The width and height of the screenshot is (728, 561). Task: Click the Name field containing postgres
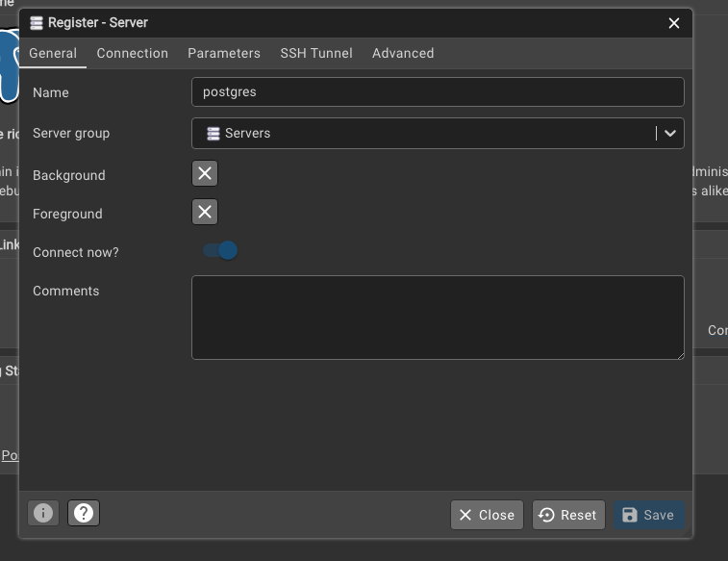[x=438, y=92]
